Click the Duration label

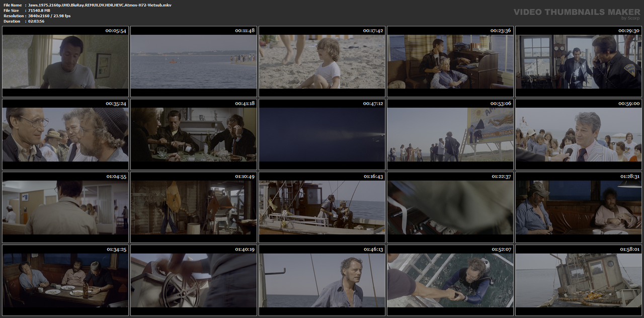coord(12,21)
